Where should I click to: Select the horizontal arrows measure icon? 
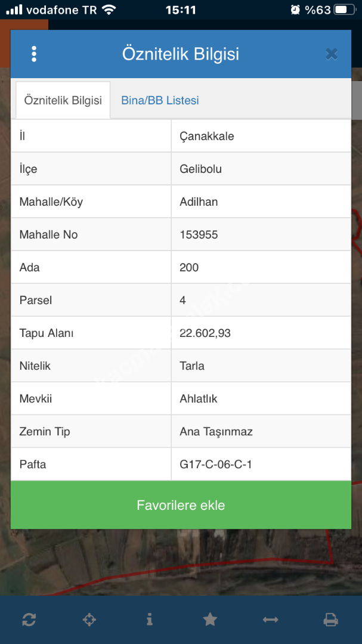tap(270, 620)
